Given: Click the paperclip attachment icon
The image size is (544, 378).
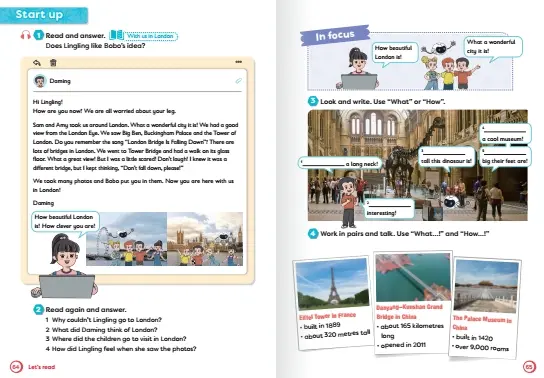Looking at the screenshot, I should coord(238,81).
